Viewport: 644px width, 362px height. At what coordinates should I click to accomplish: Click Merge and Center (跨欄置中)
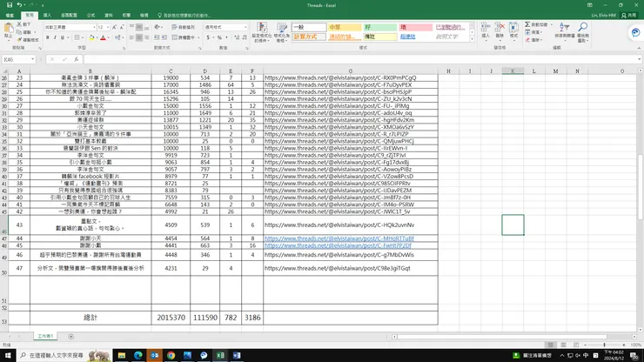coord(183,37)
